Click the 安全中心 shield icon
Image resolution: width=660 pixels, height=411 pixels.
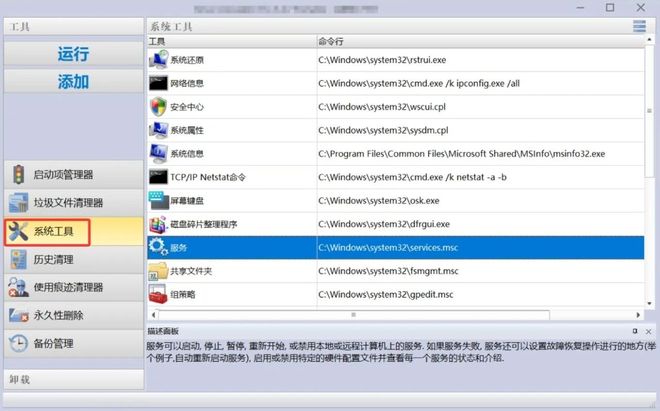158,107
